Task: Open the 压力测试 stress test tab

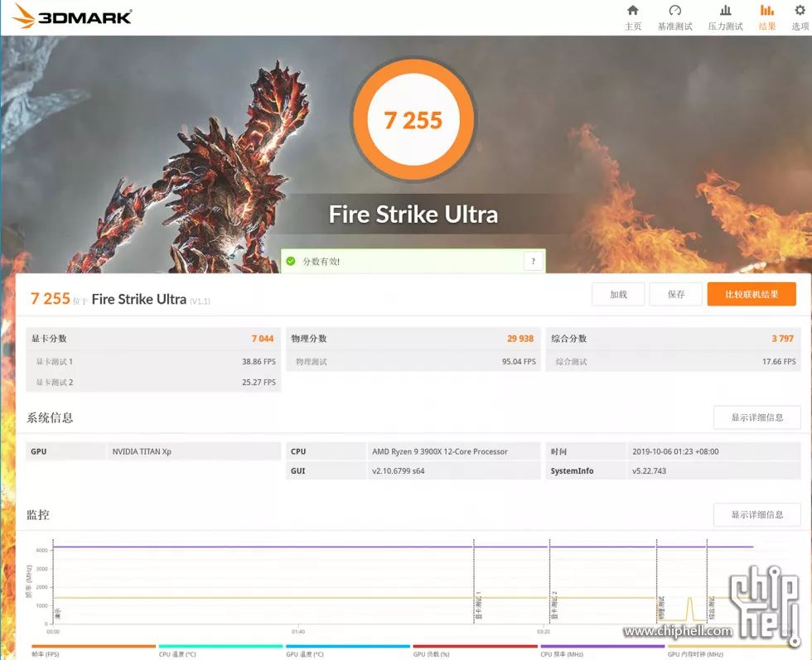Action: [x=726, y=18]
